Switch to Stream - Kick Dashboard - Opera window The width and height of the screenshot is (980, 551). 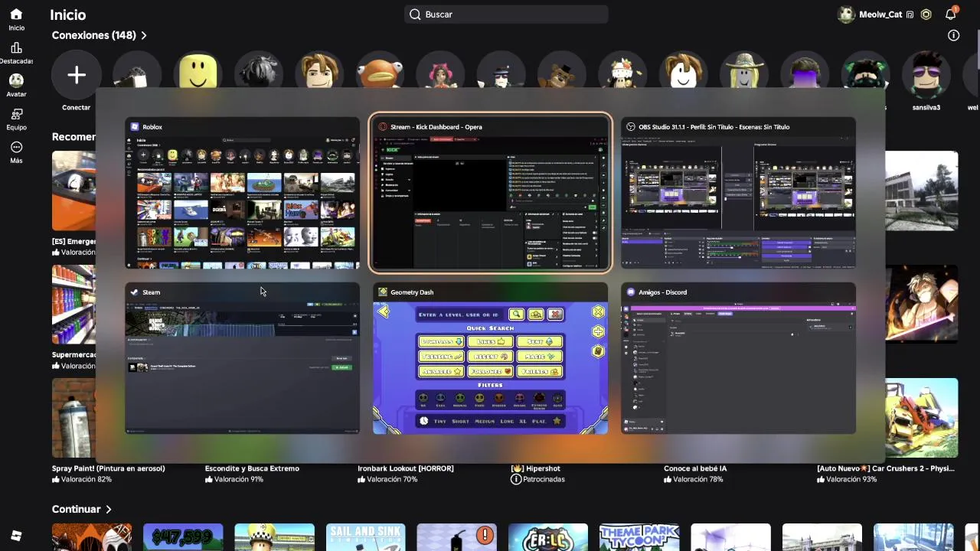coord(490,194)
